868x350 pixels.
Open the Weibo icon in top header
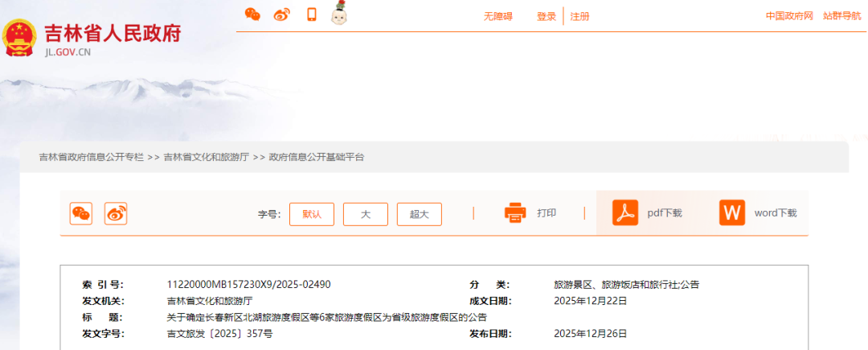coord(282,15)
